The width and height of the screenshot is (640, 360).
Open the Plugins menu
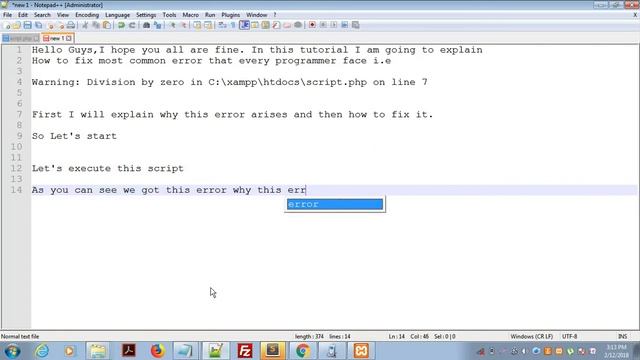[231, 15]
